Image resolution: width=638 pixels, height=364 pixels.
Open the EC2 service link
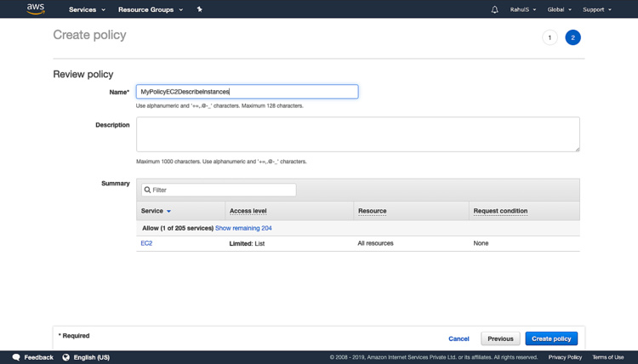click(146, 243)
